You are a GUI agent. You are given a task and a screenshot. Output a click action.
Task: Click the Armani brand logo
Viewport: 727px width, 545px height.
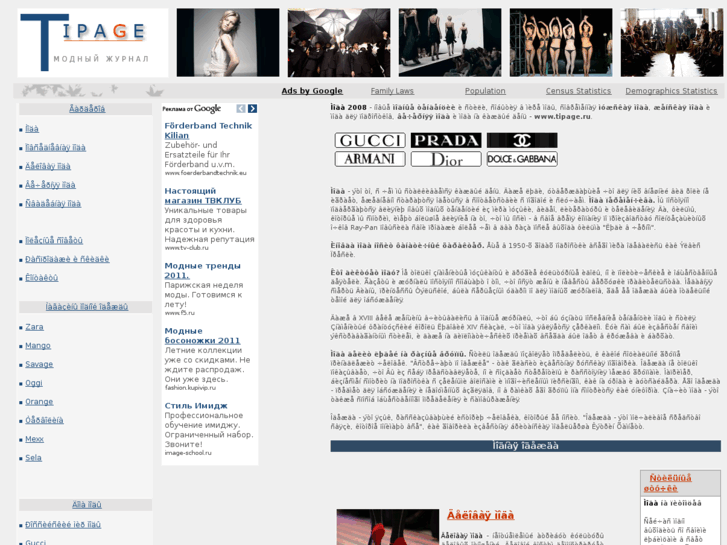click(x=370, y=159)
